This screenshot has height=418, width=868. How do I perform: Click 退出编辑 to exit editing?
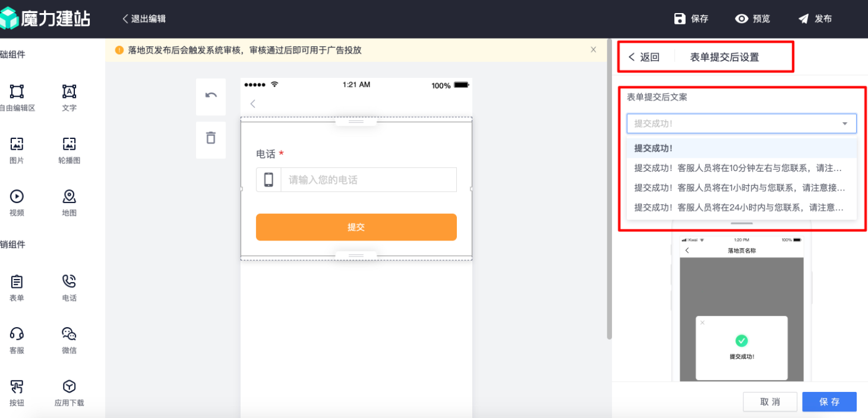pyautogui.click(x=144, y=18)
